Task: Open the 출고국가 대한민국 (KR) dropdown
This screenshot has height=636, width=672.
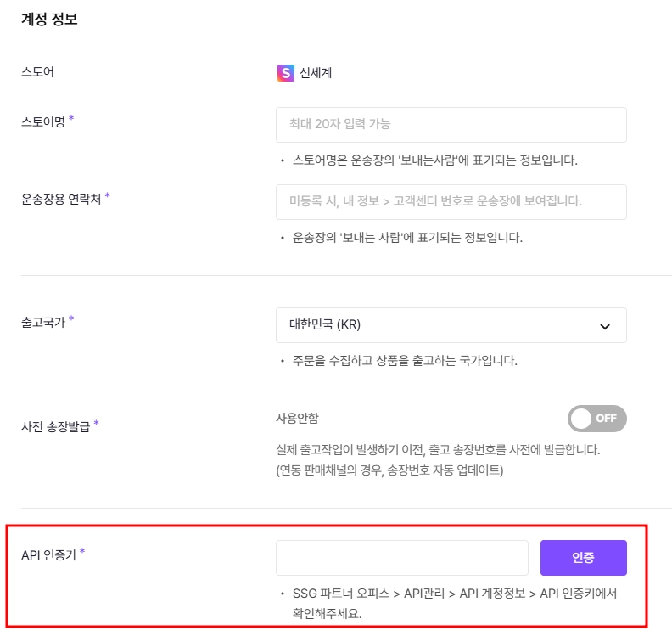Action: [451, 325]
